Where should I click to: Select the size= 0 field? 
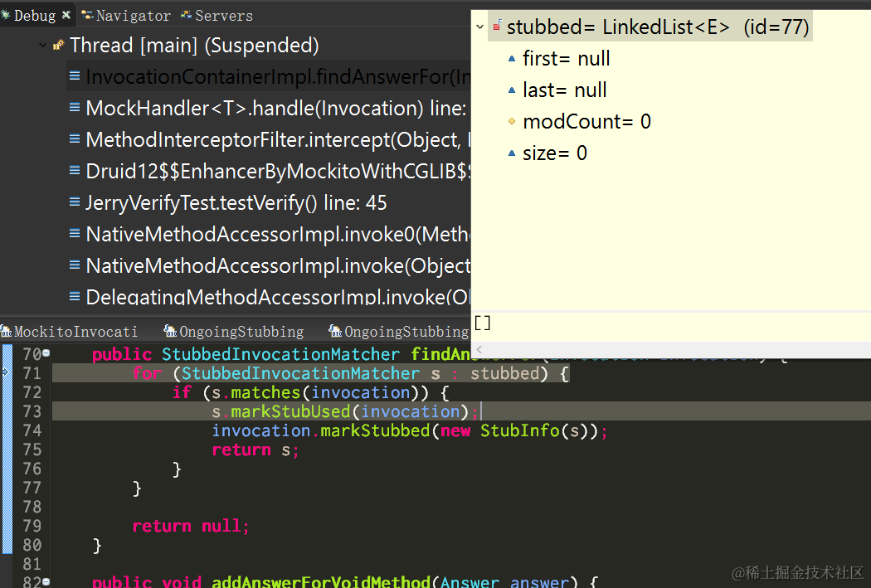point(554,153)
